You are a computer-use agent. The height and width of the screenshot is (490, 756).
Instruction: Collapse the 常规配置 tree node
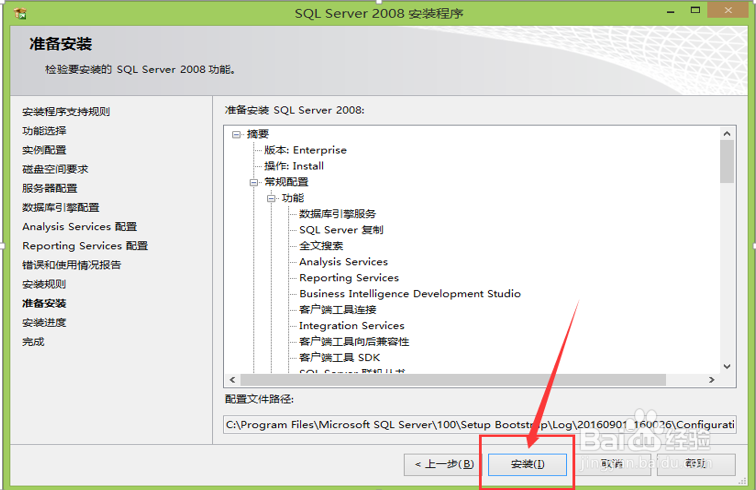254,182
